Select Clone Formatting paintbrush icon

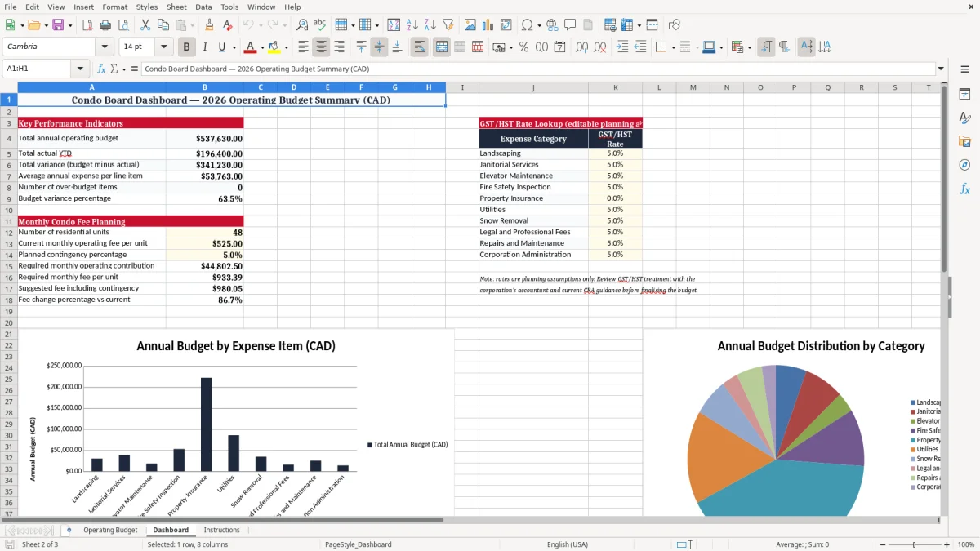(x=209, y=25)
